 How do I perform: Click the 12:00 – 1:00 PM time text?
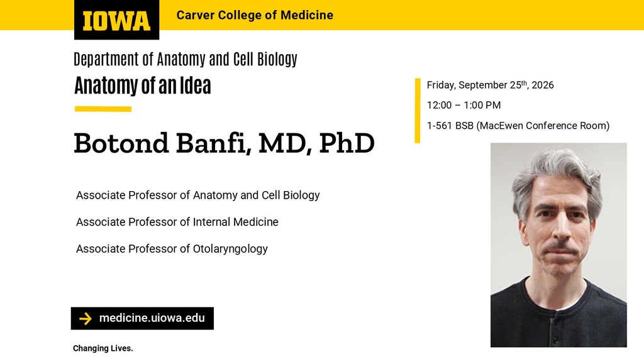point(464,106)
